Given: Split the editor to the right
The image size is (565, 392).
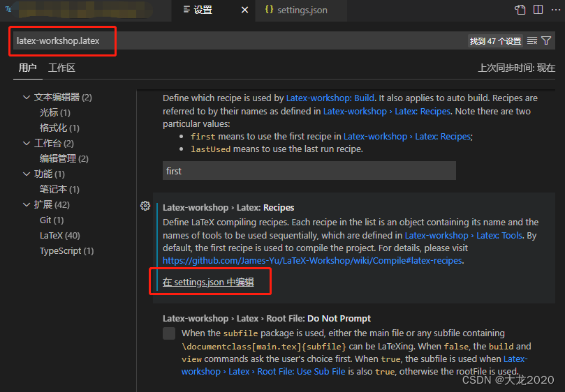Looking at the screenshot, I should click(538, 10).
